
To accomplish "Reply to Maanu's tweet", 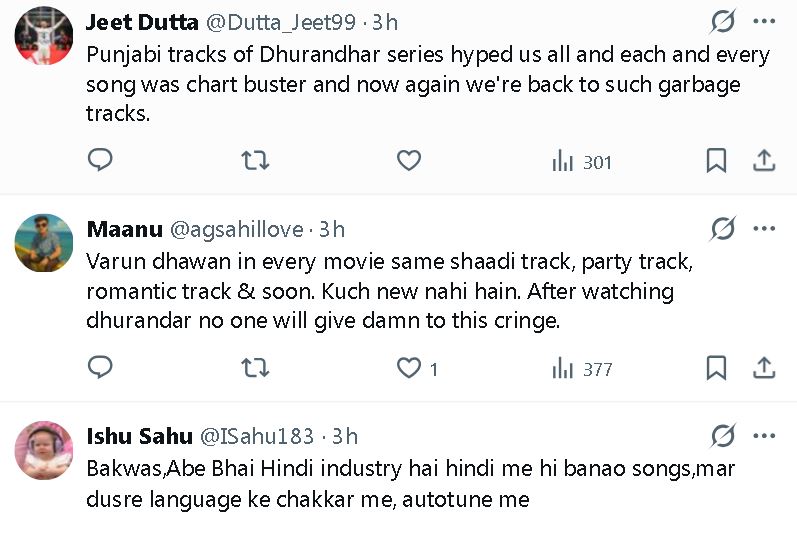I will (100, 368).
